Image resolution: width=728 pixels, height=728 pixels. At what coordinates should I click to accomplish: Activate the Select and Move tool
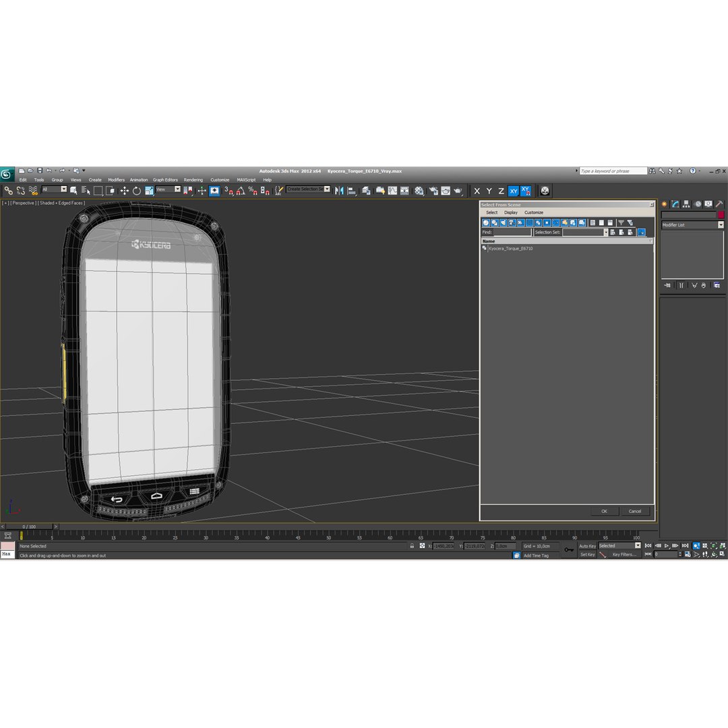click(124, 191)
